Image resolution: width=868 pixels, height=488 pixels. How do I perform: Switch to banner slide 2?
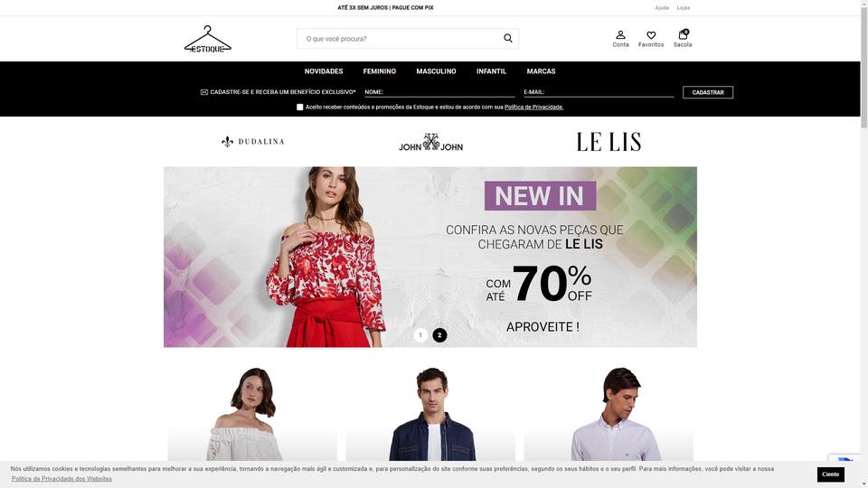[x=439, y=335]
